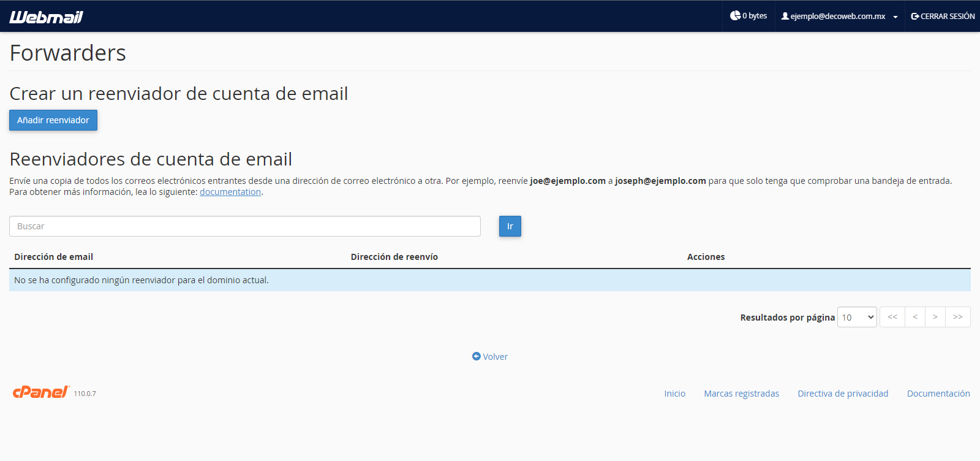Image resolution: width=980 pixels, height=461 pixels.
Task: Open Marcas registradas footer link
Action: pos(741,394)
